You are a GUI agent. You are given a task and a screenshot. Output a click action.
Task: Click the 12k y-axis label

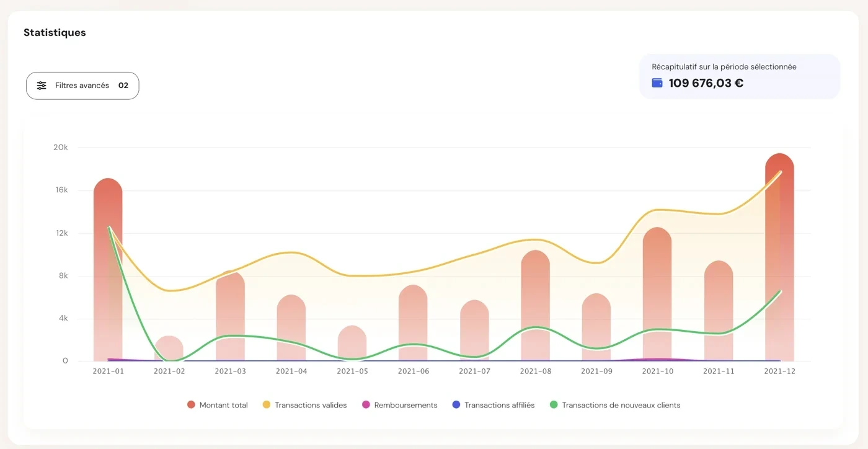61,233
